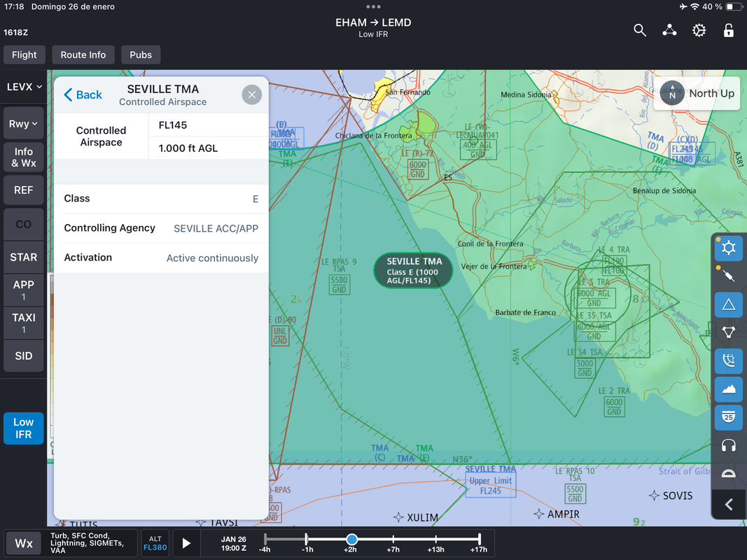Open the APP charts section
The width and height of the screenshot is (747, 560).
(23, 290)
